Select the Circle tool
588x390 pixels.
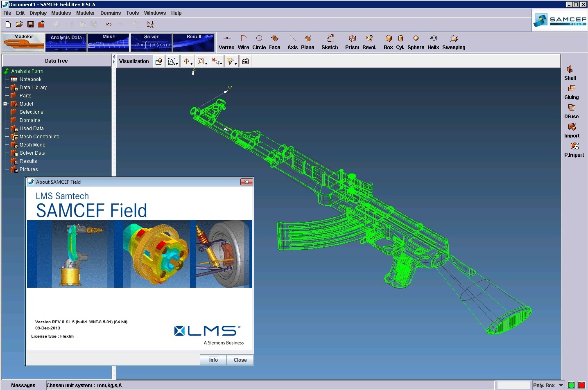tap(259, 42)
